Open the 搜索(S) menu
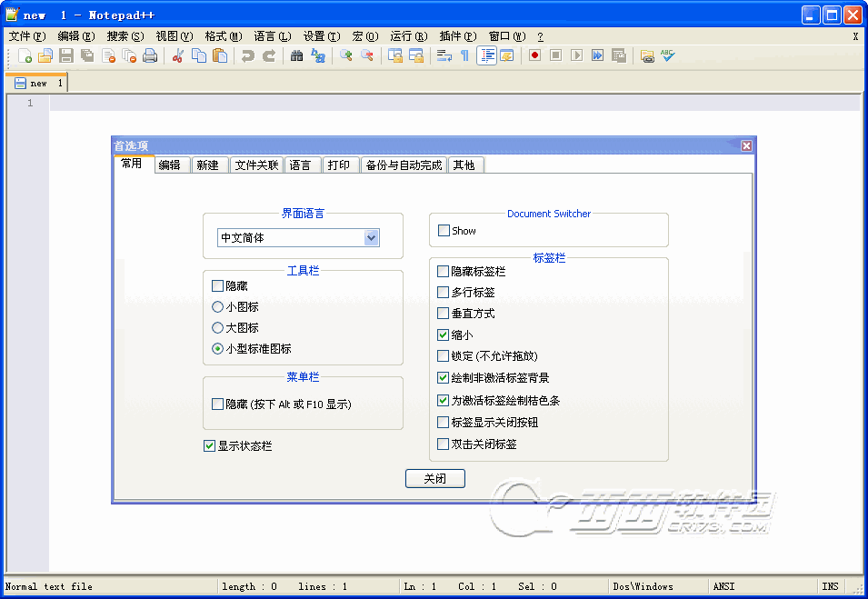Viewport: 868px width, 599px height. point(125,36)
